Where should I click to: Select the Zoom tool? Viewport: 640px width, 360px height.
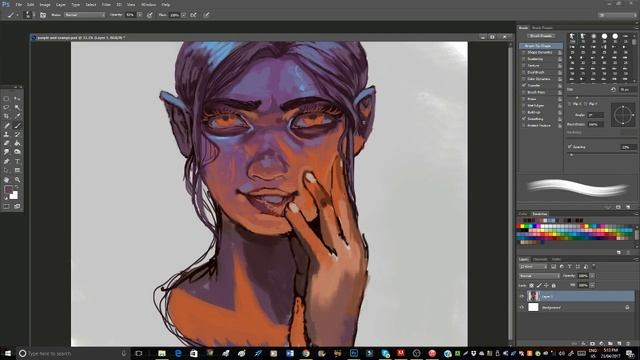[x=17, y=180]
